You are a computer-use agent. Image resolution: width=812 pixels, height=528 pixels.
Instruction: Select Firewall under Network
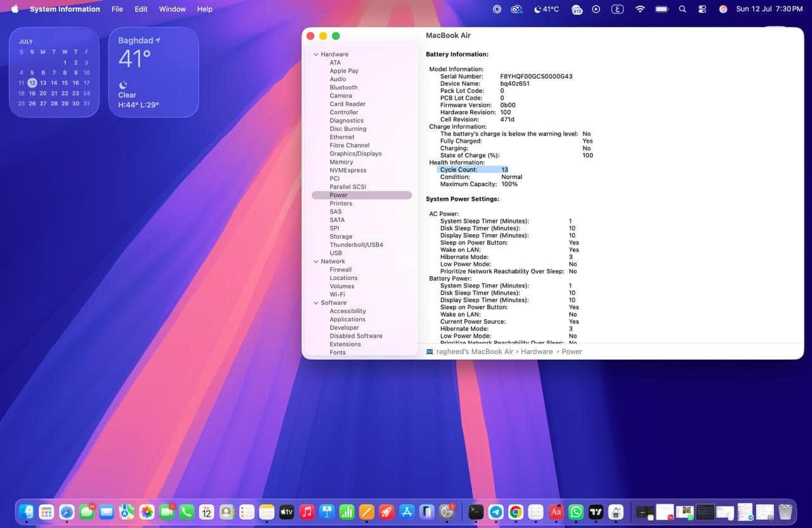tap(340, 270)
